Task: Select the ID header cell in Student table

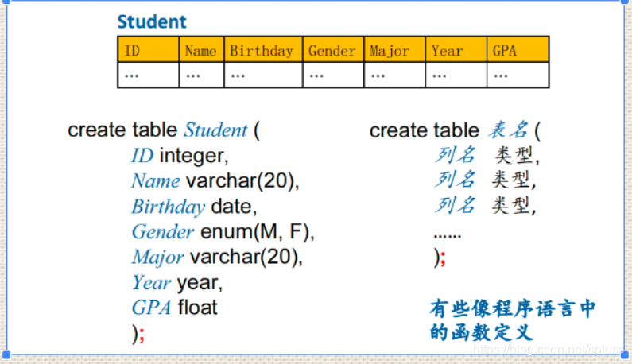Action: 149,49
